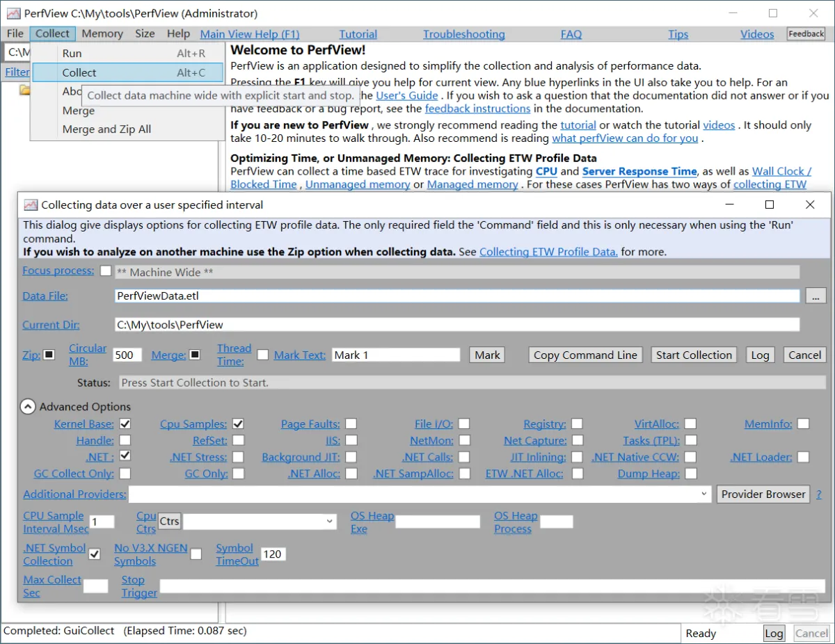Image resolution: width=835 pixels, height=644 pixels.
Task: Open the Troubleshooting link
Action: click(x=464, y=34)
